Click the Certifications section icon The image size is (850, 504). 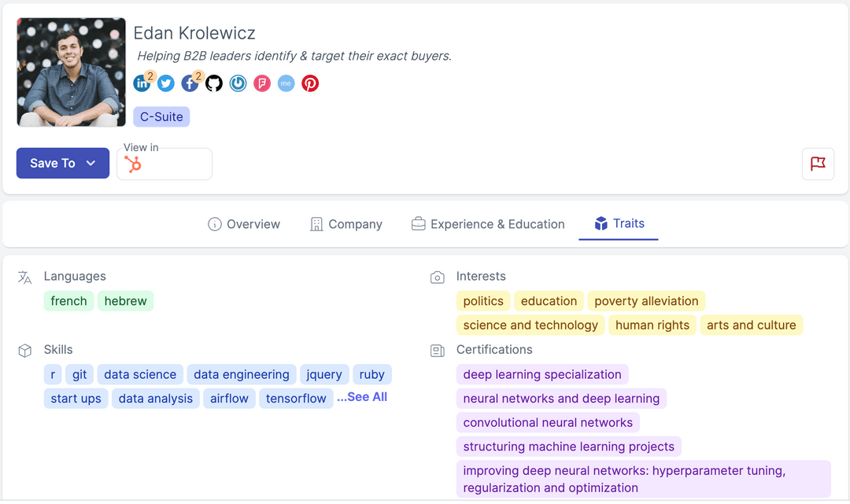coord(438,350)
